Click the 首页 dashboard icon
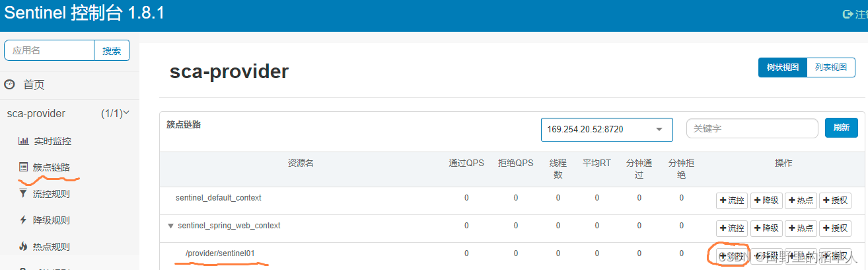868x270 pixels. tap(9, 85)
